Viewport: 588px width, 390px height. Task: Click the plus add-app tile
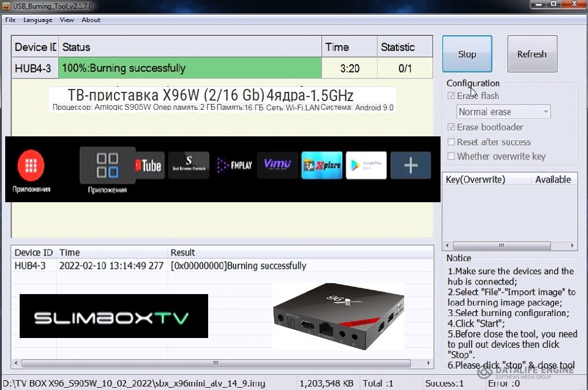coord(411,165)
